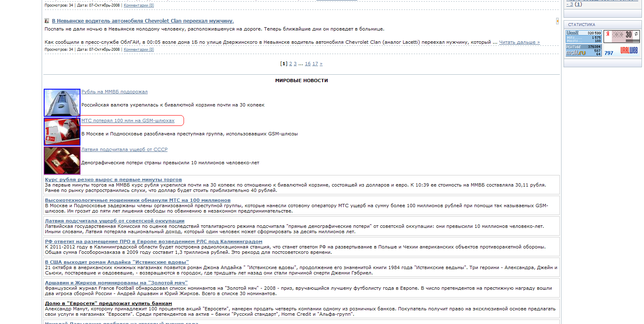This screenshot has height=324, width=644.
Task: Jump to page 17 of the news
Action: pyautogui.click(x=315, y=64)
